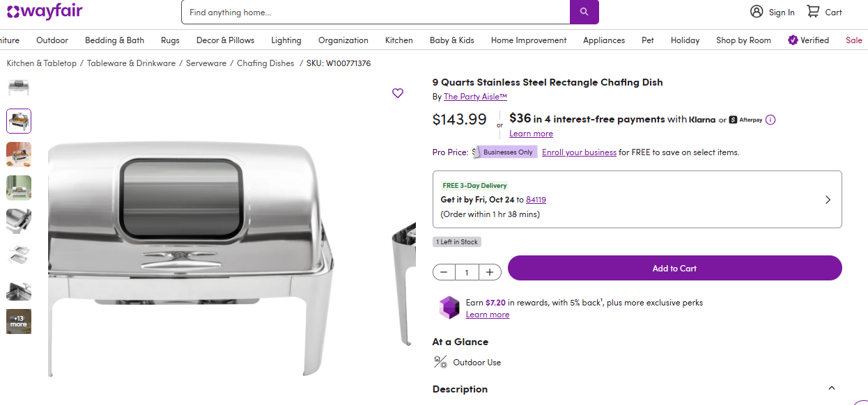The width and height of the screenshot is (868, 405).
Task: Open The Party Aisle brand link
Action: point(475,97)
